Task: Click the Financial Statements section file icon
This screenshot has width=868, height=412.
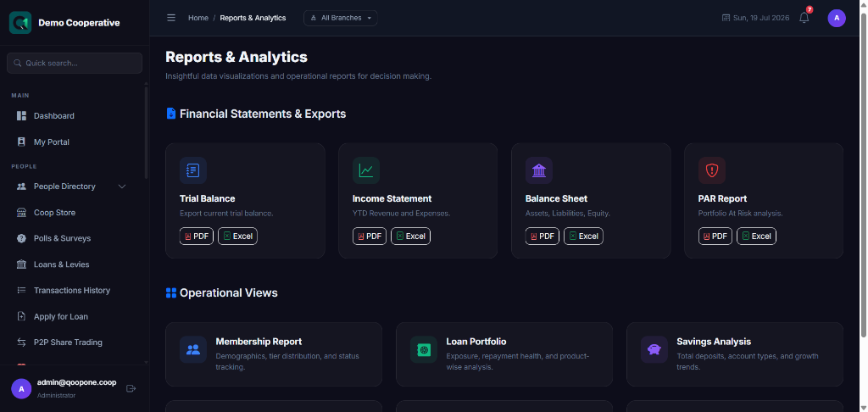Action: [x=171, y=114]
